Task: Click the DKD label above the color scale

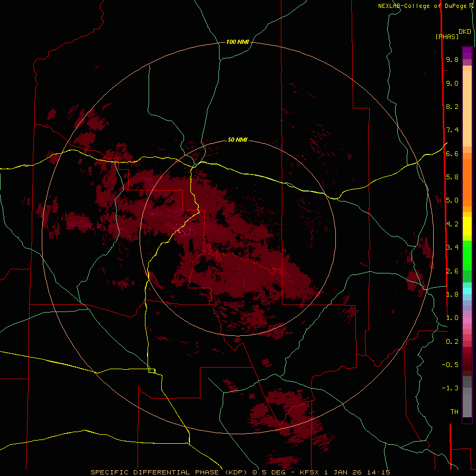Action: [x=465, y=32]
